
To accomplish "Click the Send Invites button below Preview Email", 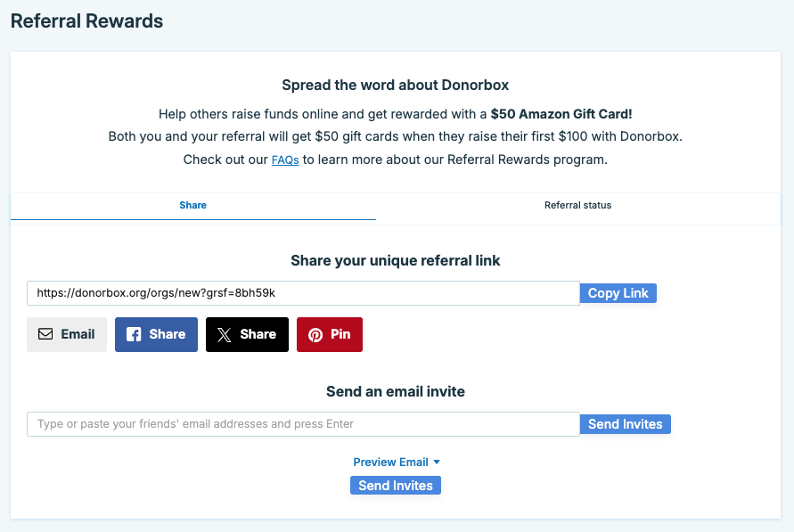I will (x=396, y=486).
